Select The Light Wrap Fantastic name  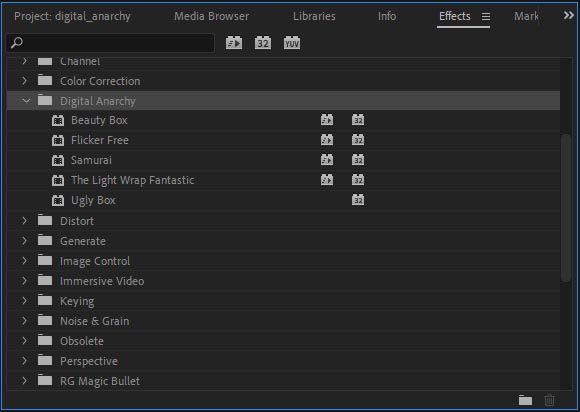(133, 180)
